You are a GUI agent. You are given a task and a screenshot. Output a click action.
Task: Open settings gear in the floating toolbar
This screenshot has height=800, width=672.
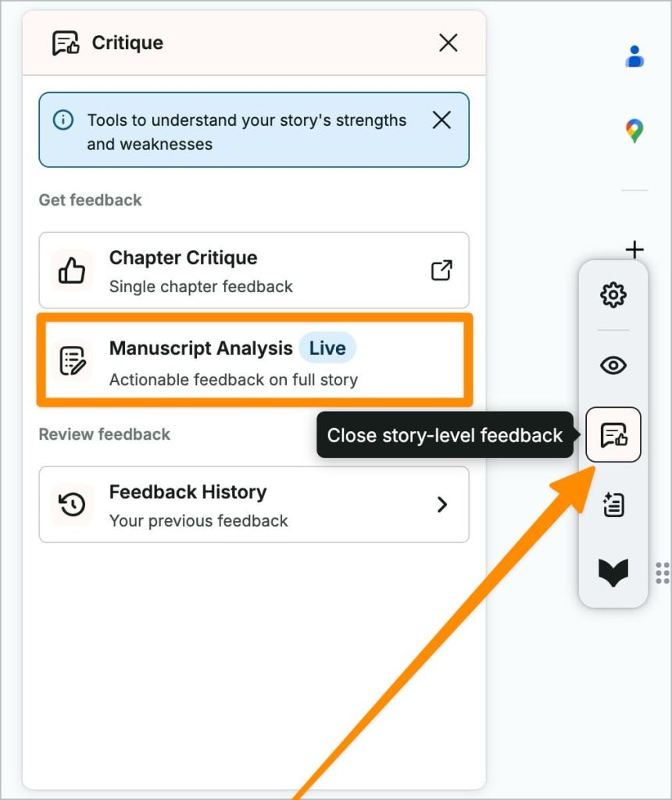pyautogui.click(x=613, y=295)
